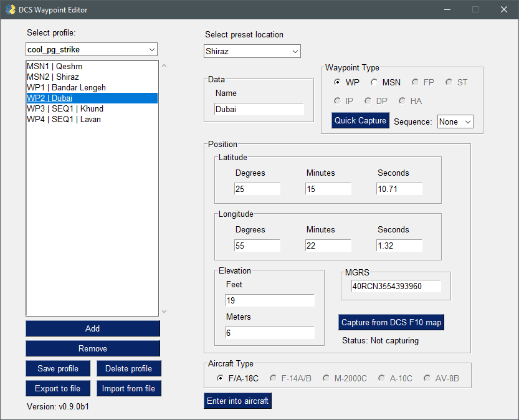Image resolution: width=519 pixels, height=420 pixels.
Task: Click the MGRS coordinate text field
Action: tap(391, 286)
